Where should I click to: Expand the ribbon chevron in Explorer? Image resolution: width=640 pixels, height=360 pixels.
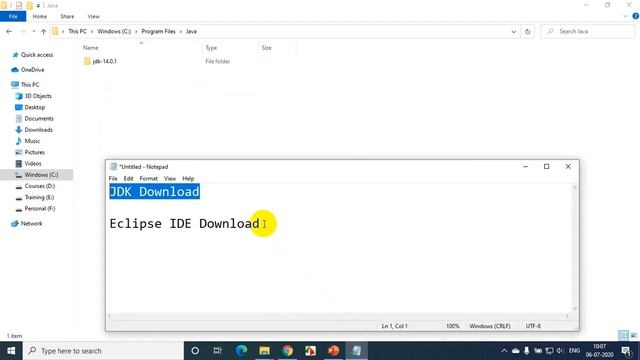(625, 16)
